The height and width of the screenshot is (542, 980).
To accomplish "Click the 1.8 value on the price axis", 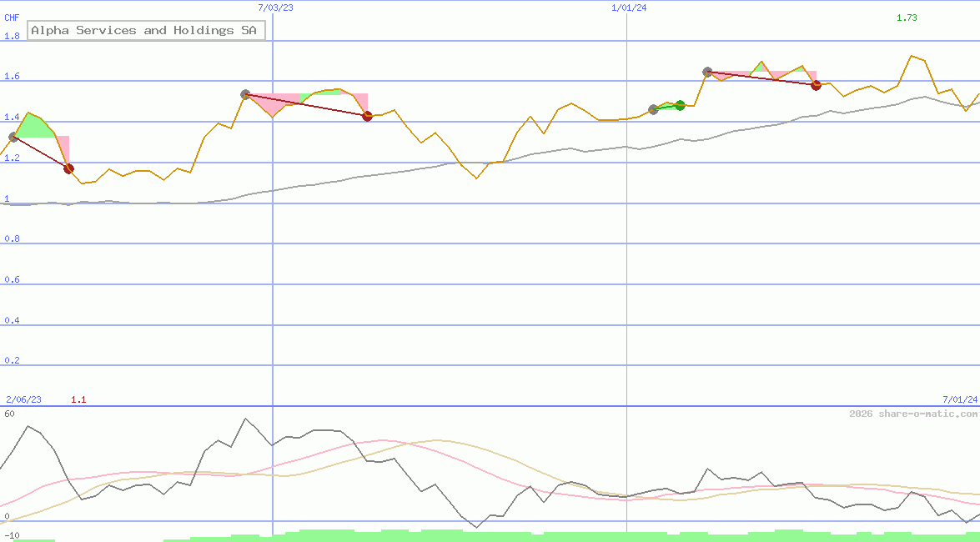I will tap(12, 37).
